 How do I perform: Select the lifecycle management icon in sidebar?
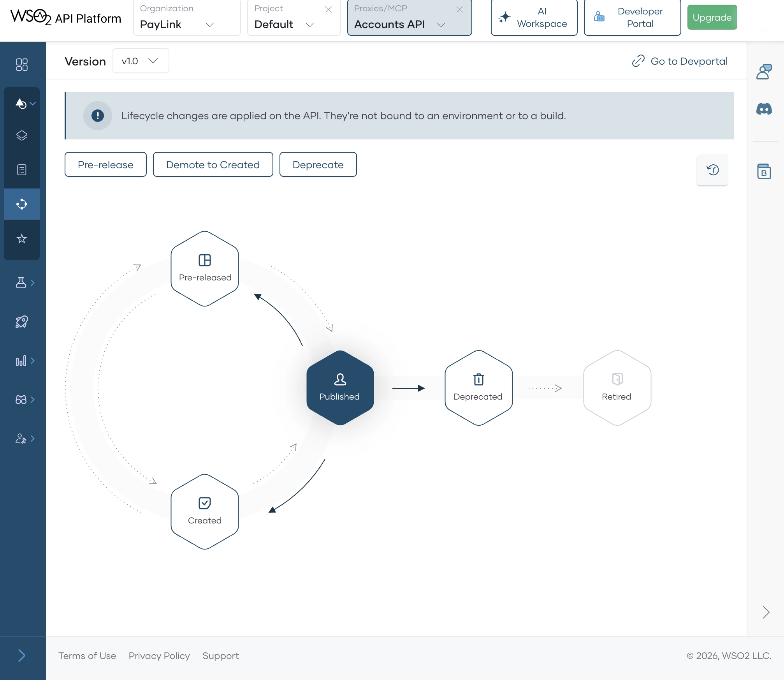[x=22, y=204]
